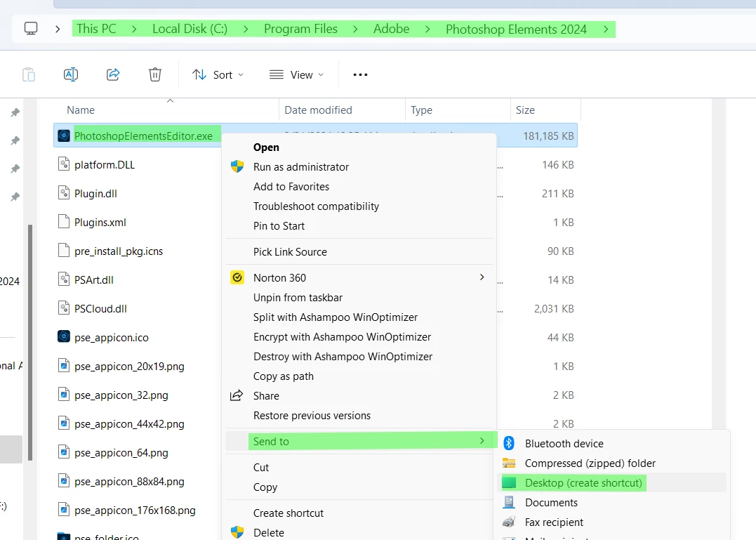Expand the Norton 360 submenu
756x540 pixels.
coord(359,277)
